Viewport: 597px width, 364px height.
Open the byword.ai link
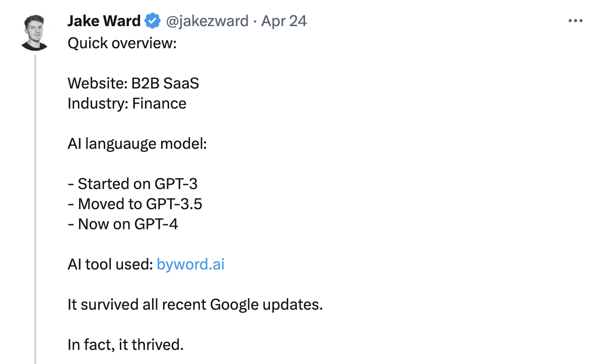coord(190,264)
